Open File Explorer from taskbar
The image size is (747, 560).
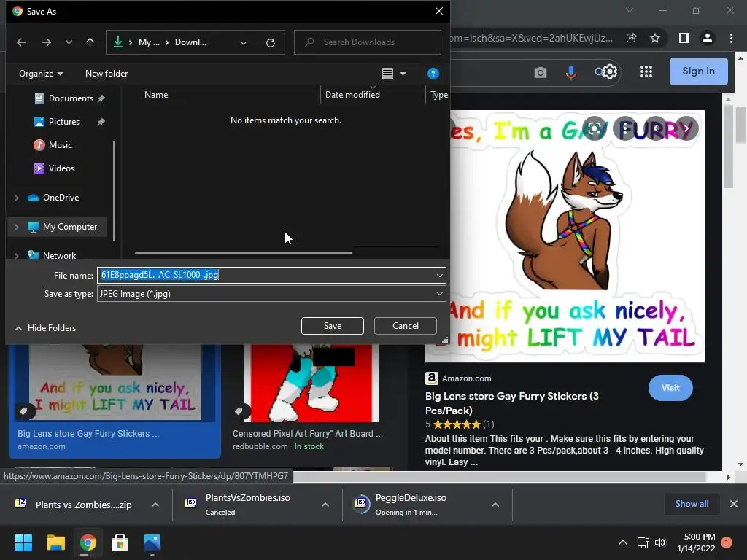point(55,542)
